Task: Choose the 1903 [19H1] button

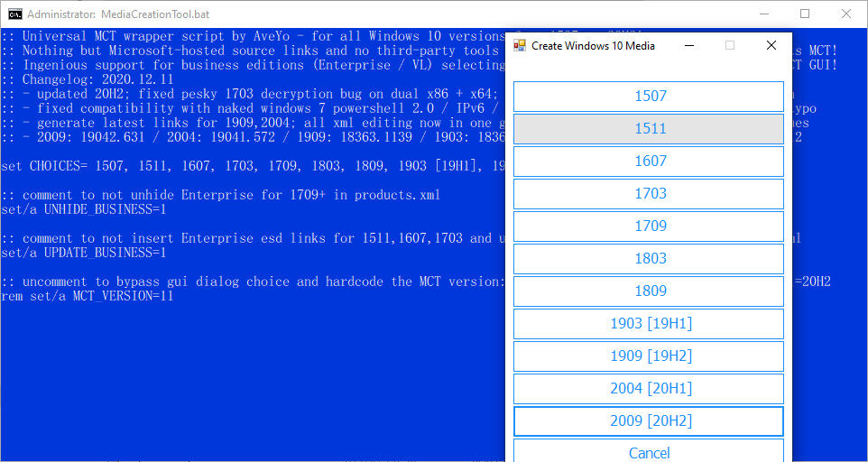Action: coord(648,324)
